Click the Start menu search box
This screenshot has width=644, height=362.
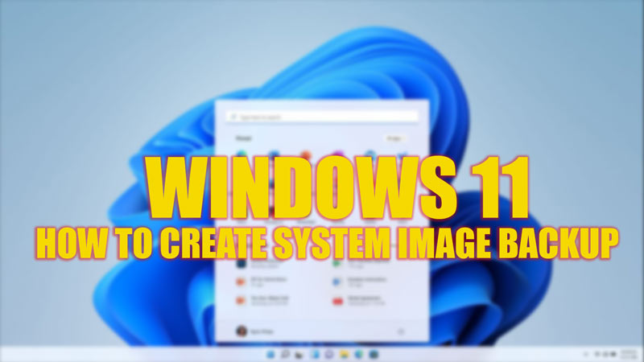click(x=322, y=117)
